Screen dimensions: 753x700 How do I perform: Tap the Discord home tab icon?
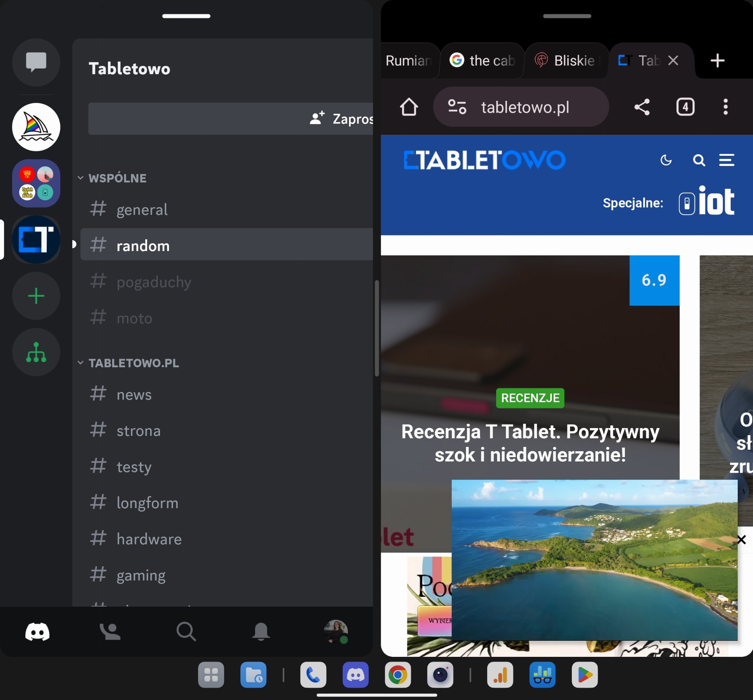[x=37, y=631]
